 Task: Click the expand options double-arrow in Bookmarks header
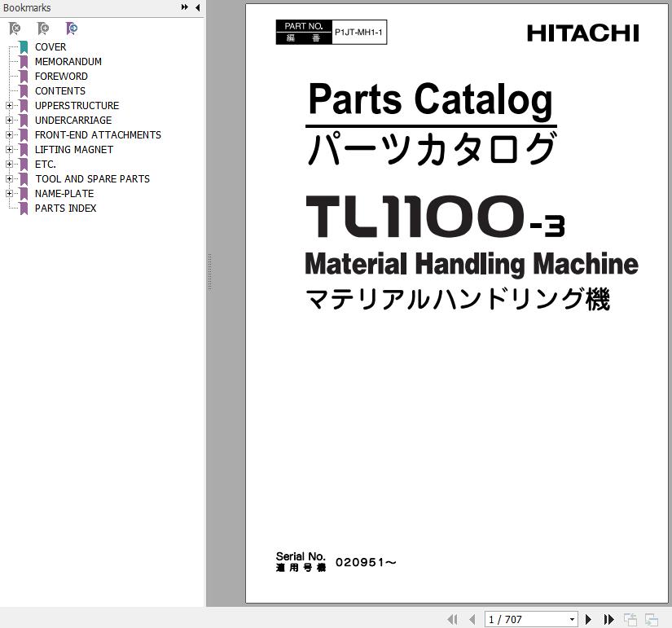tap(184, 7)
